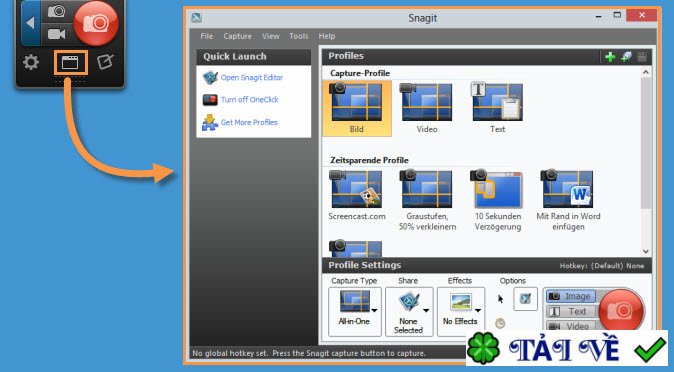The width and height of the screenshot is (674, 372).
Task: Click the Snagit title bar app icon
Action: pyautogui.click(x=196, y=18)
